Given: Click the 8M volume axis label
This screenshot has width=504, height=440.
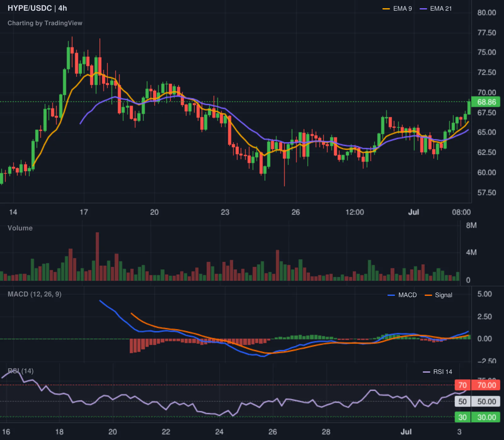Looking at the screenshot, I should point(471,225).
